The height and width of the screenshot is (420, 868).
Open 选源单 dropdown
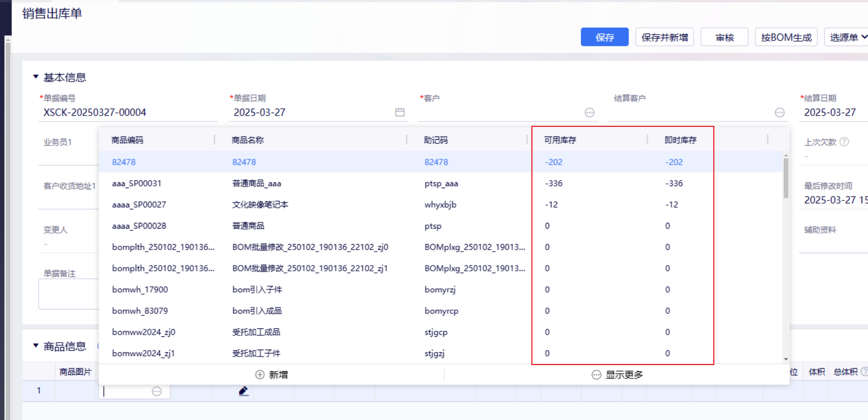pyautogui.click(x=847, y=37)
